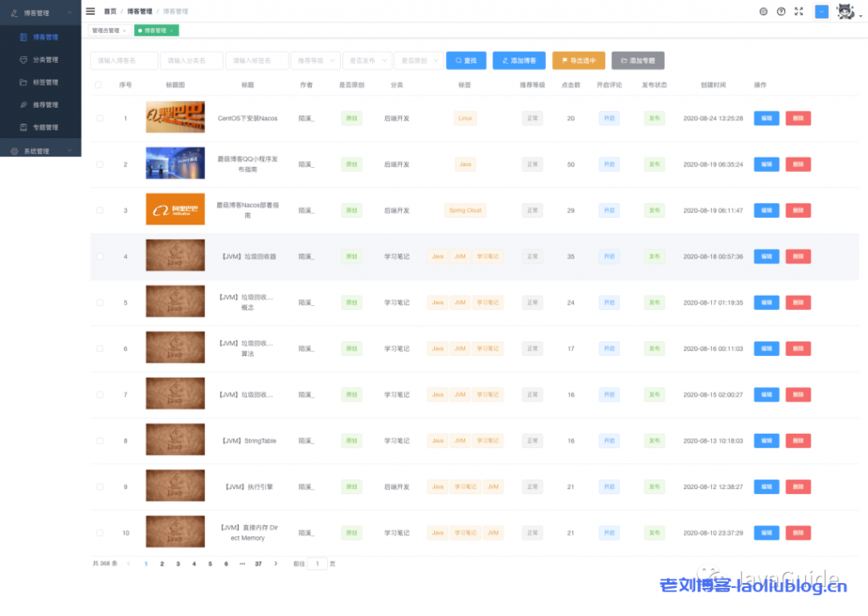The width and height of the screenshot is (868, 616).
Task: Collapse the sidebar using hamburger icon
Action: point(91,12)
